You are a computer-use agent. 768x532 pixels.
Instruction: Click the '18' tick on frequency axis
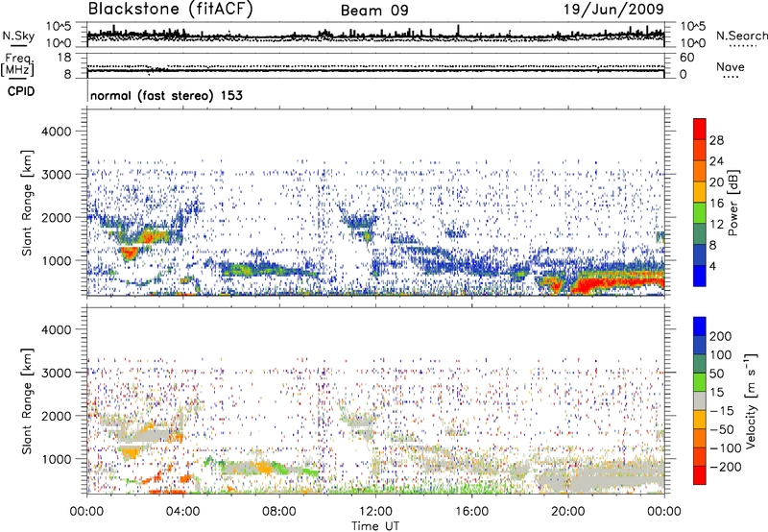pyautogui.click(x=63, y=58)
